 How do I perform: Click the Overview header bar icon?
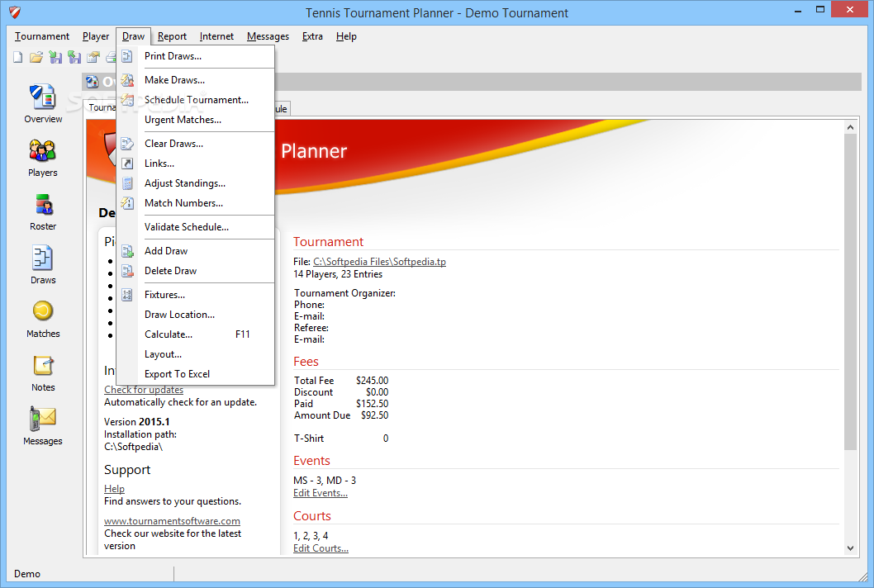point(92,82)
